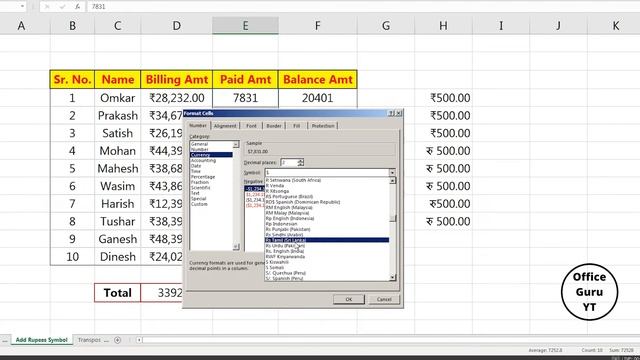Click the Decimal places stepper arrows
The width and height of the screenshot is (640, 360).
300,162
